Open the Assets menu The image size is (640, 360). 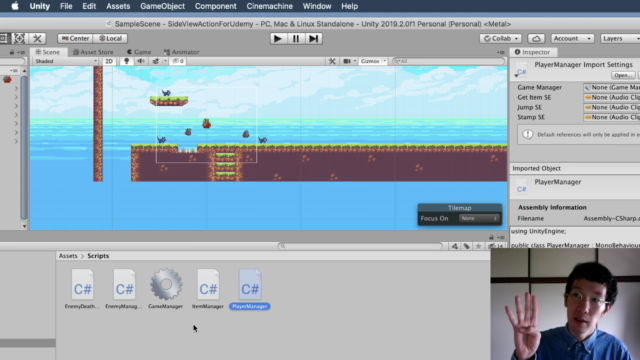coord(118,6)
